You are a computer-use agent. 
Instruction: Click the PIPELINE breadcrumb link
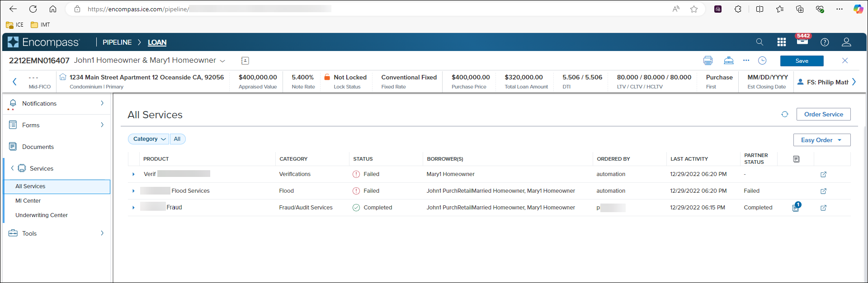117,42
